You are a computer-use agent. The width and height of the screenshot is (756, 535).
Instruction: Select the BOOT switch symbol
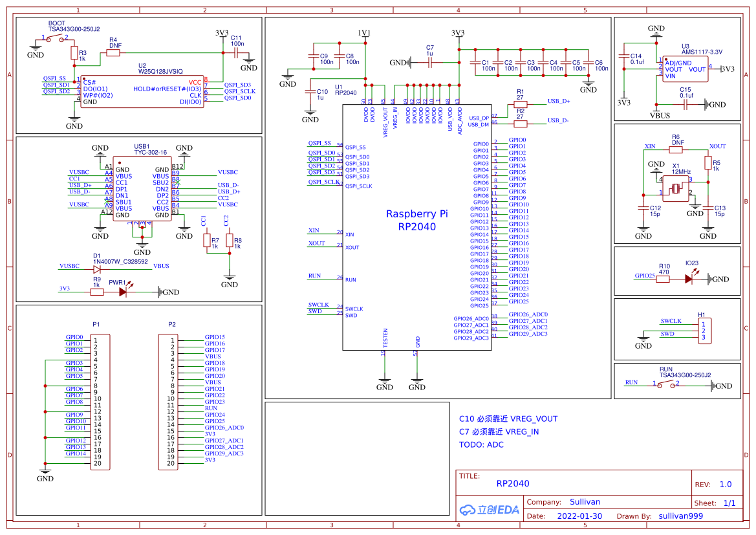click(55, 38)
